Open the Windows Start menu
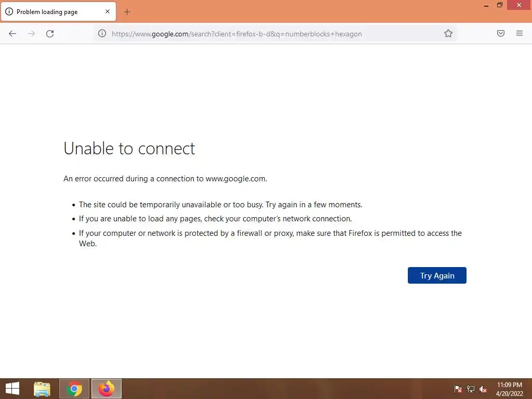The height and width of the screenshot is (399, 532). [12, 389]
